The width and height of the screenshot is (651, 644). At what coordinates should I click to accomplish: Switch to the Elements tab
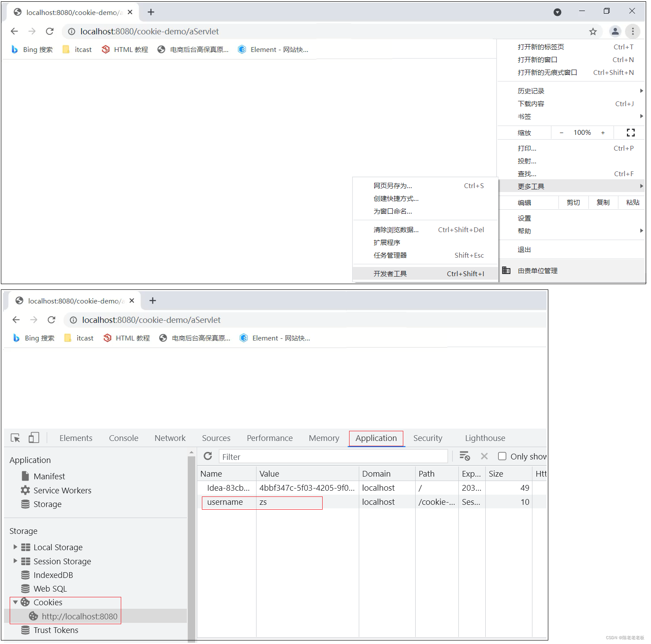(x=76, y=438)
